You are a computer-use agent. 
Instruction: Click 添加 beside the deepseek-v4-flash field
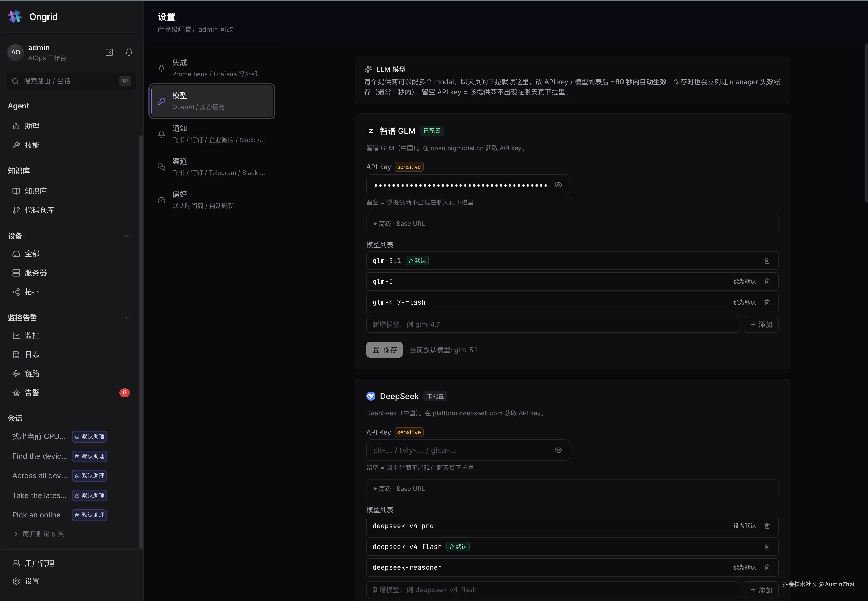click(x=761, y=590)
